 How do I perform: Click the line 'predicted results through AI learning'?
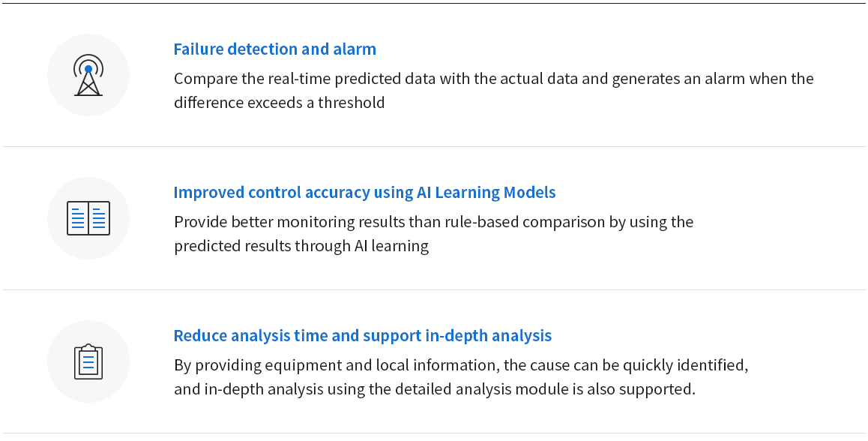[x=301, y=245]
